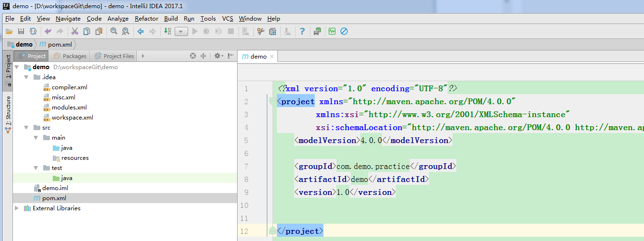Switch to the Project Files tab

click(114, 56)
